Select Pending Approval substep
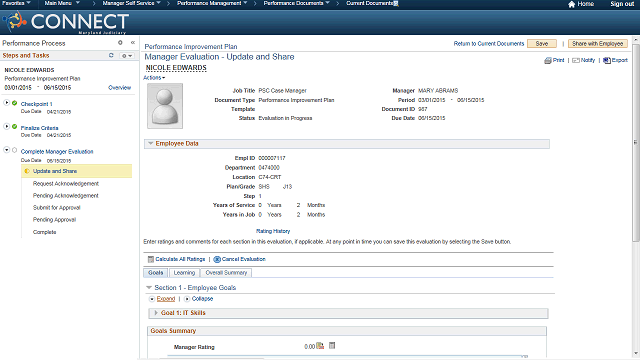Viewport: 640px width, 360px height. click(54, 220)
